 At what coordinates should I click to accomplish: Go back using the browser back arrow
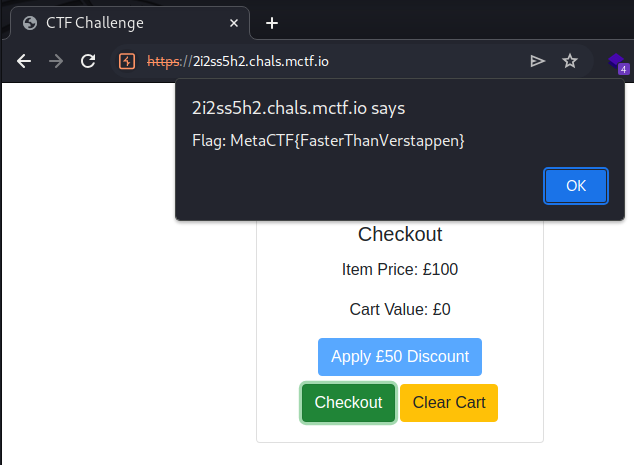(x=24, y=61)
